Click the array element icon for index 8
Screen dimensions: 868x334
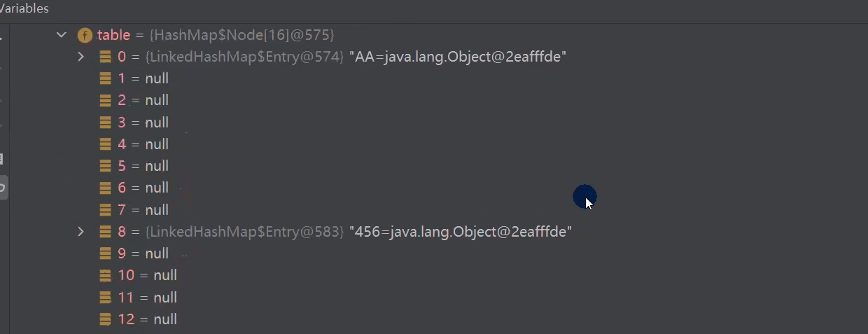[106, 231]
